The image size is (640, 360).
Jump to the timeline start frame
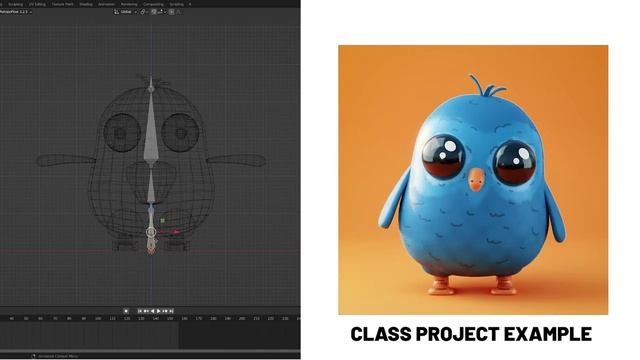140,311
